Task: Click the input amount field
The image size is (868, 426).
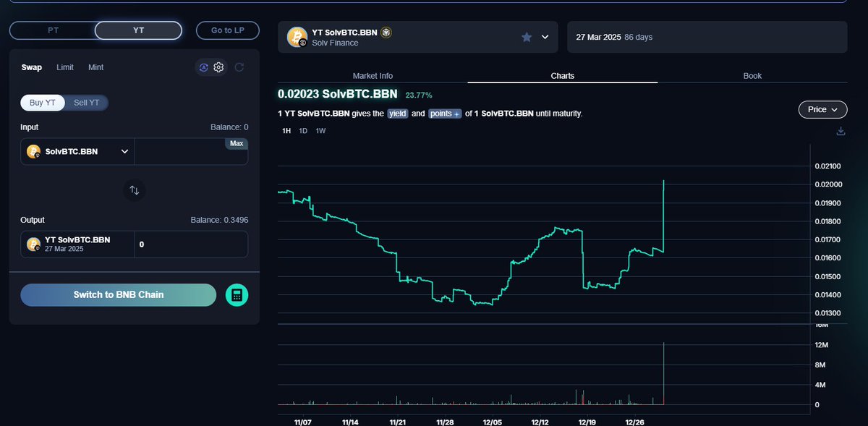Action: 191,152
